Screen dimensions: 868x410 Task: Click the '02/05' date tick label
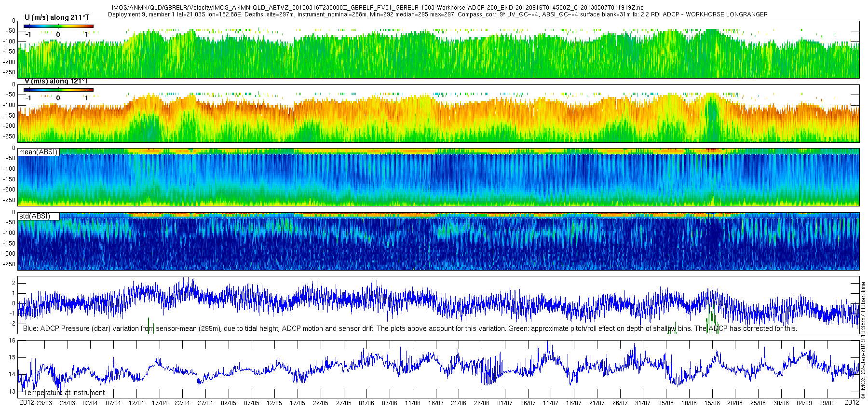tap(229, 403)
